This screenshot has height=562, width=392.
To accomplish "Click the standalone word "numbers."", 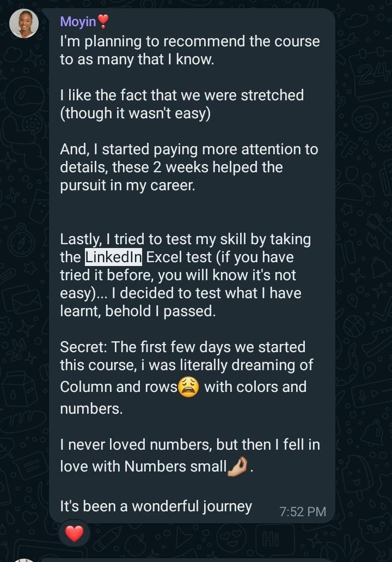I will [91, 409].
